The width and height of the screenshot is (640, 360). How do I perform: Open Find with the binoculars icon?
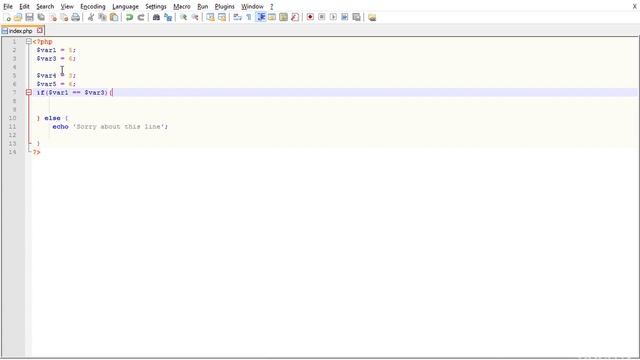coord(156,17)
